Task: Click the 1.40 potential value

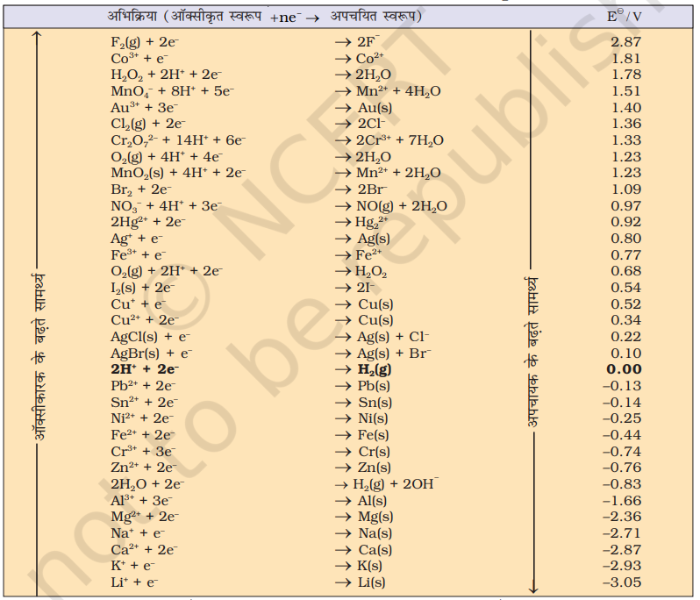Action: 626,108
